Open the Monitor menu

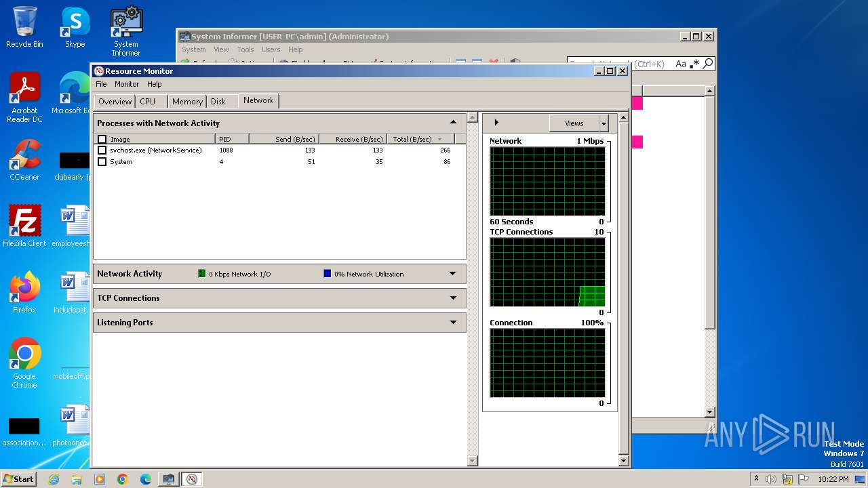(127, 84)
